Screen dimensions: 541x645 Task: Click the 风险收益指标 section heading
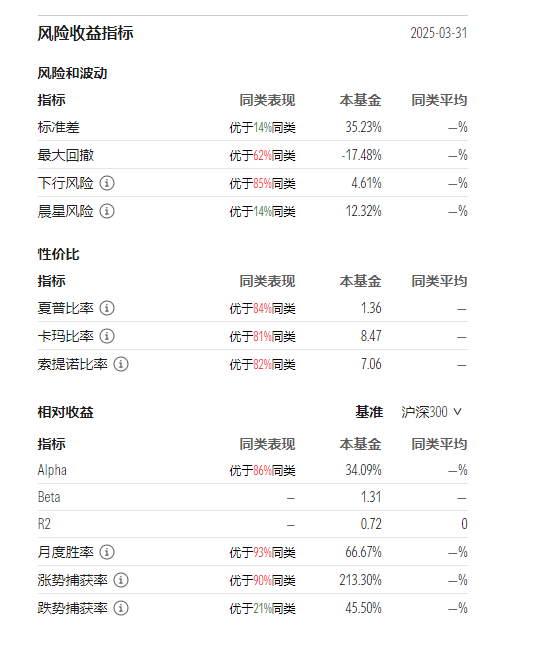[86, 33]
